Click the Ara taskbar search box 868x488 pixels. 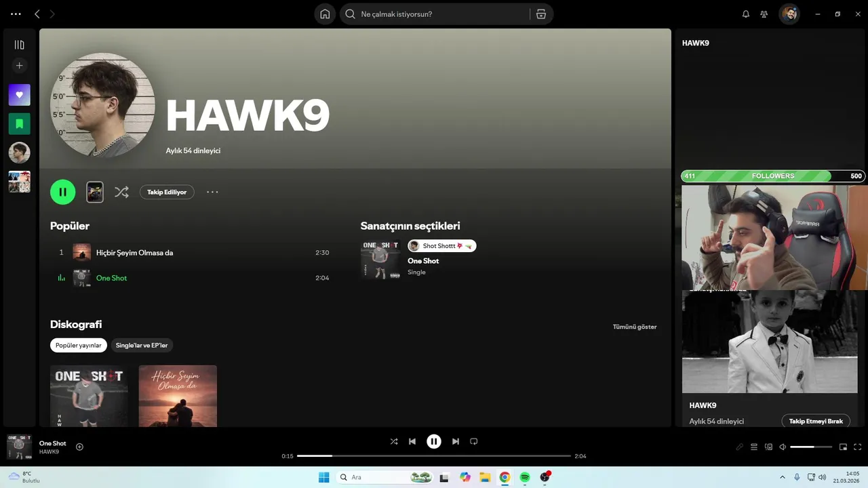pos(385,477)
